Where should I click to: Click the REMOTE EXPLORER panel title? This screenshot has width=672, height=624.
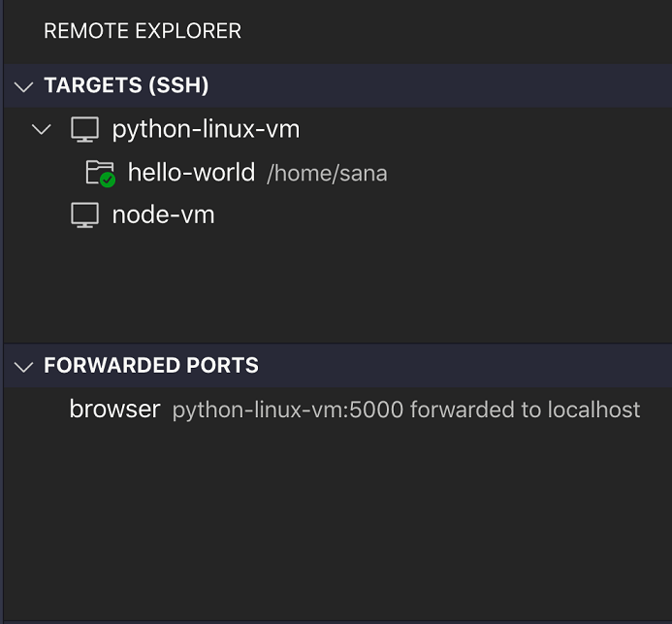143,31
